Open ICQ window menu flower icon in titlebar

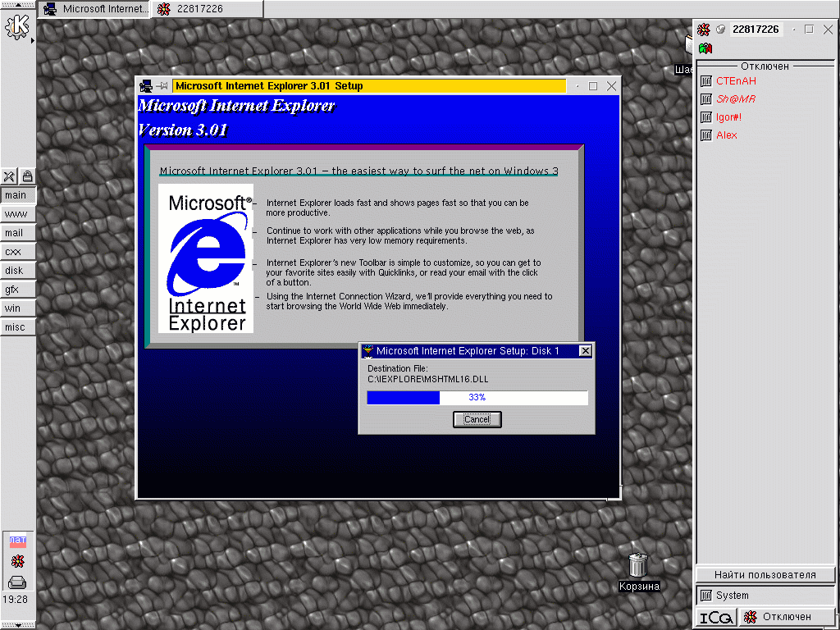click(x=703, y=30)
